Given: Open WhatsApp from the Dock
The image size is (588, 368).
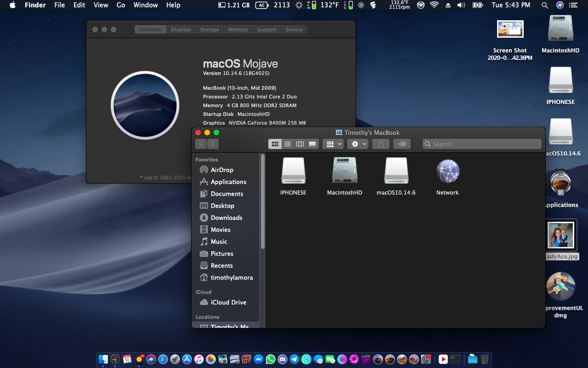Looking at the screenshot, I should (x=271, y=359).
